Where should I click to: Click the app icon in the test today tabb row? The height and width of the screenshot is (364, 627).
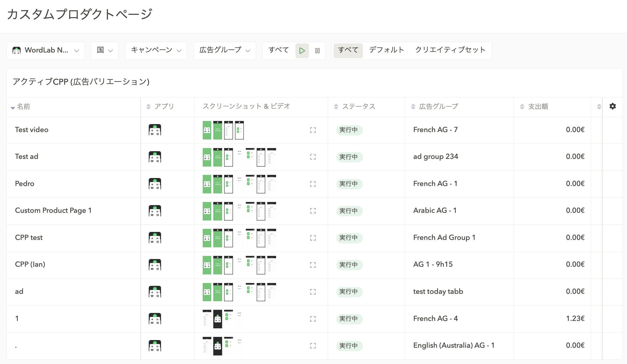click(155, 292)
